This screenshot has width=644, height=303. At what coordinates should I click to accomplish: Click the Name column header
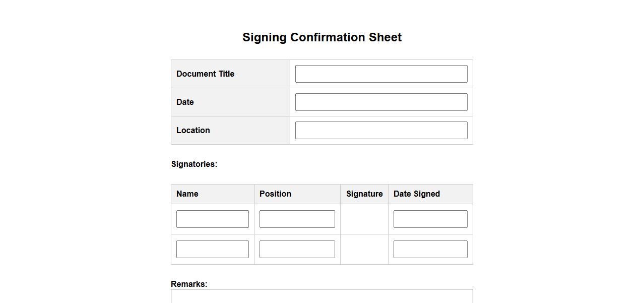[x=187, y=194]
